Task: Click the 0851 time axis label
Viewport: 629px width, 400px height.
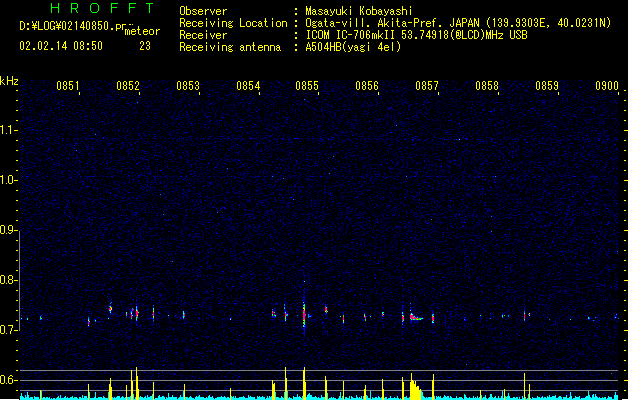Action: pyautogui.click(x=67, y=86)
